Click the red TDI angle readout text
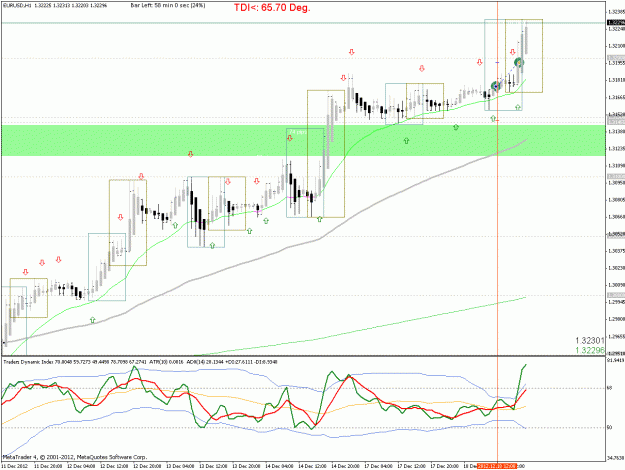This screenshot has width=625, height=470. click(x=272, y=7)
